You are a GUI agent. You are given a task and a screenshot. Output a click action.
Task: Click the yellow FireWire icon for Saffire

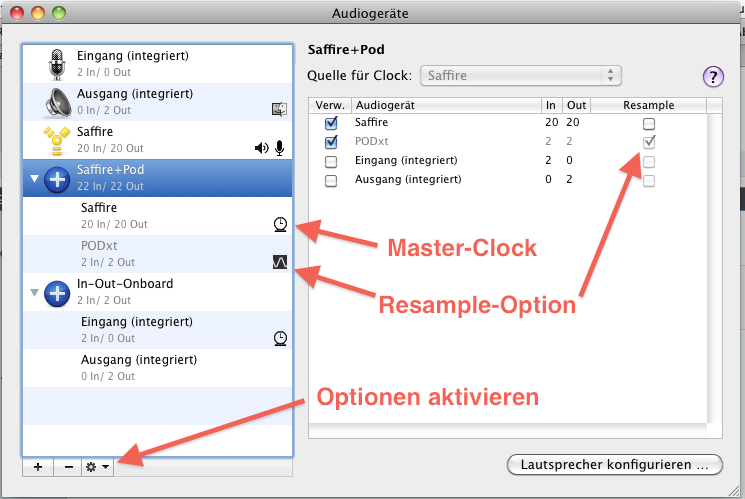[x=56, y=138]
